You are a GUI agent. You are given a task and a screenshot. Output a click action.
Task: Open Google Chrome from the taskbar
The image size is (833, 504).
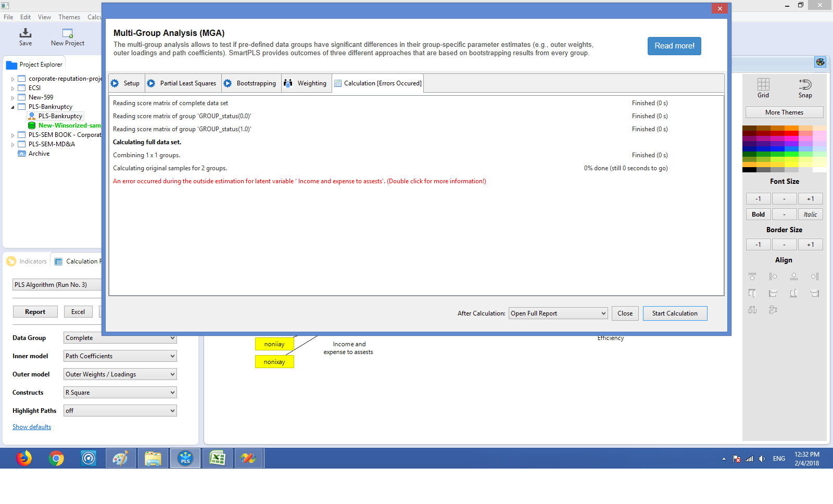tap(56, 458)
